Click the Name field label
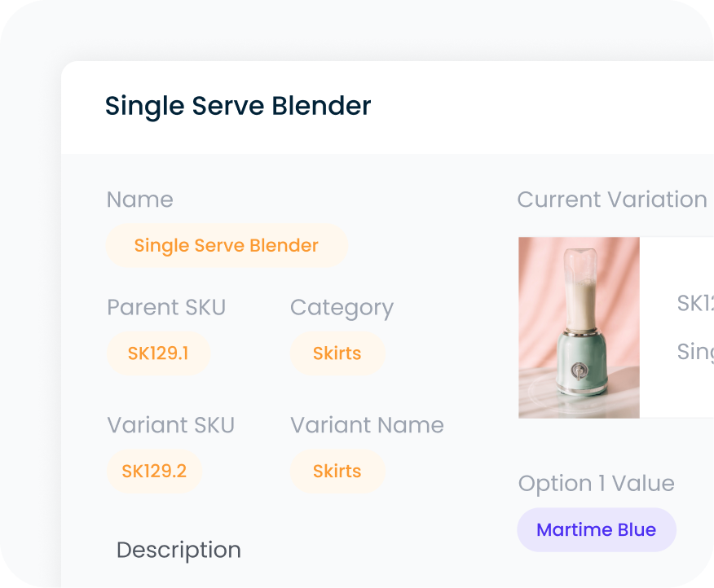This screenshot has height=588, width=714. pos(139,199)
